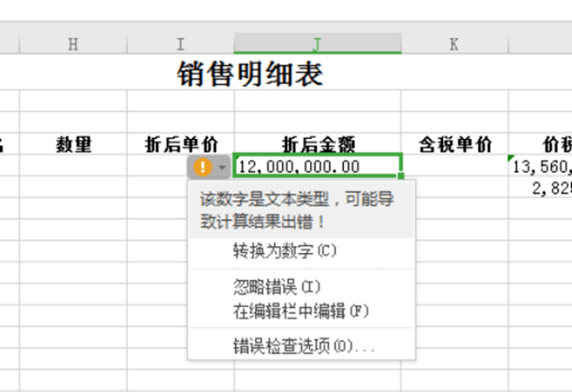The width and height of the screenshot is (572, 392).
Task: Click the orange error warning icon
Action: 202,167
